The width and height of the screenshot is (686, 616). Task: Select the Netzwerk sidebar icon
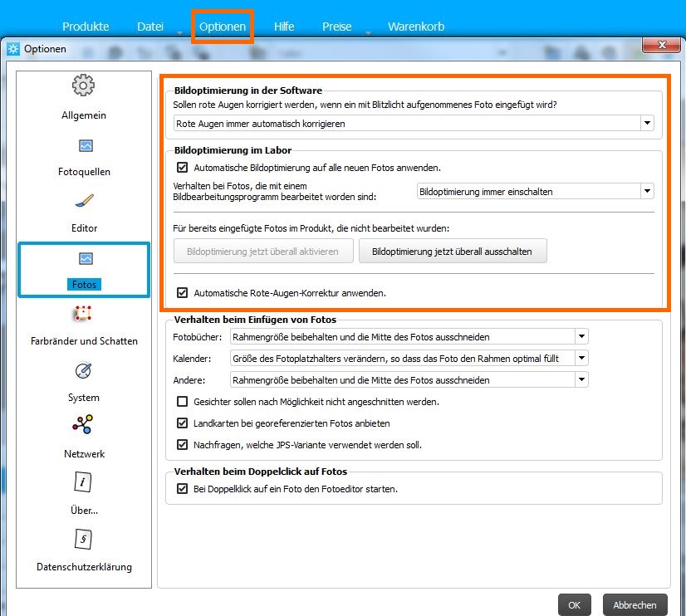[83, 426]
